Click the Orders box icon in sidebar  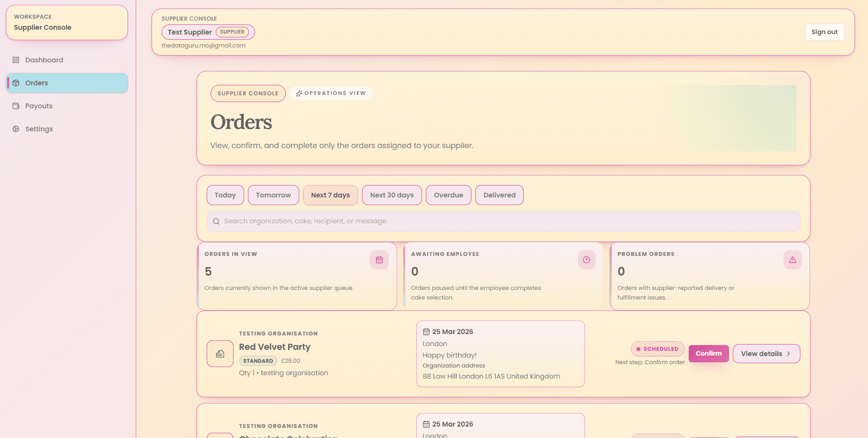pos(16,83)
